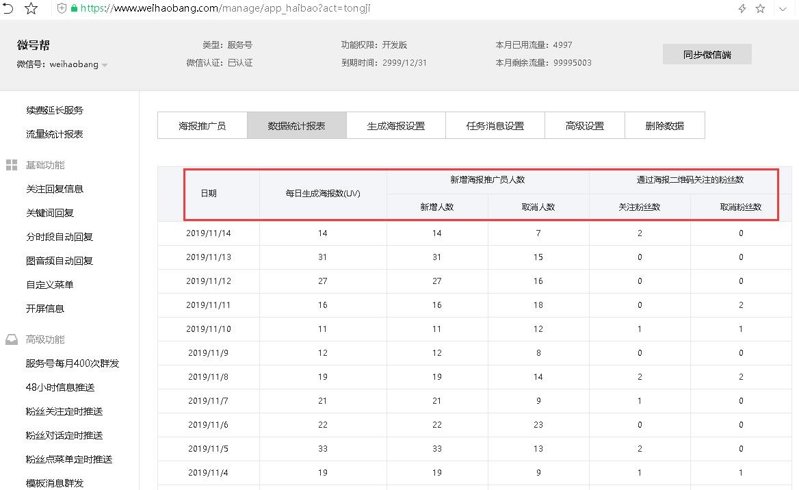This screenshot has width=799, height=490.
Task: Click the 同步微信端 button
Action: pos(707,54)
